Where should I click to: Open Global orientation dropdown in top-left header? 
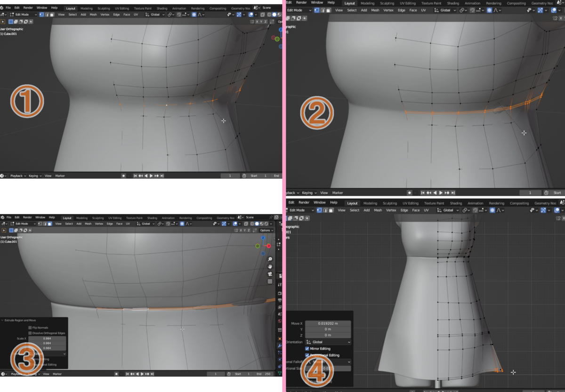tap(155, 15)
